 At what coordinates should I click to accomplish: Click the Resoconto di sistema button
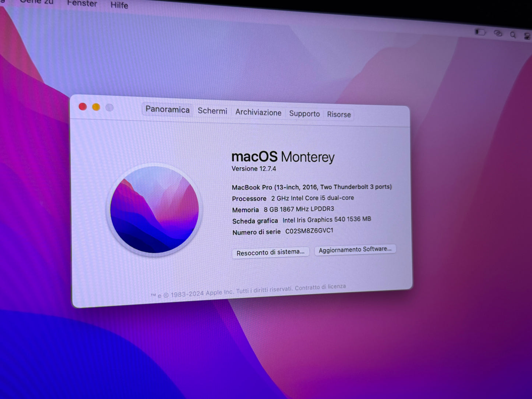click(271, 253)
